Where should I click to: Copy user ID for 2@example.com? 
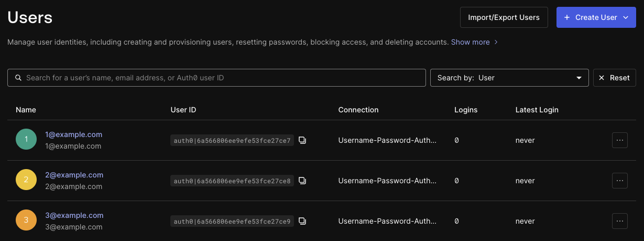click(302, 181)
